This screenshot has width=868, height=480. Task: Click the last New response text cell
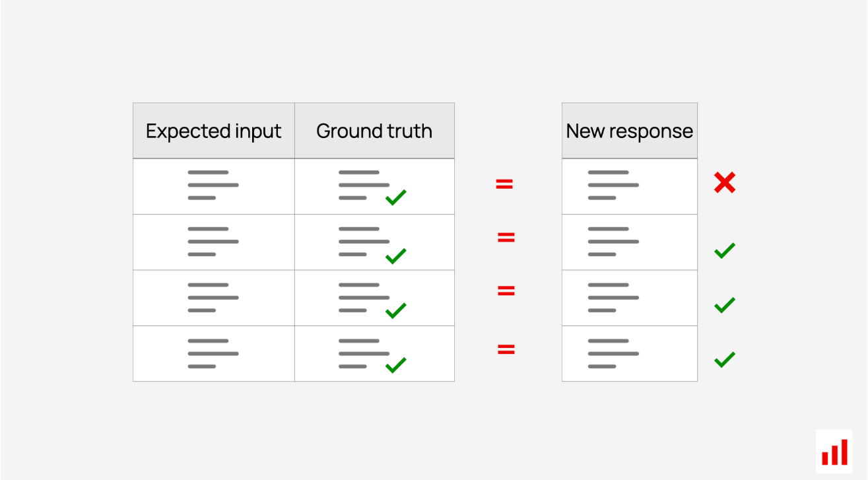click(630, 353)
